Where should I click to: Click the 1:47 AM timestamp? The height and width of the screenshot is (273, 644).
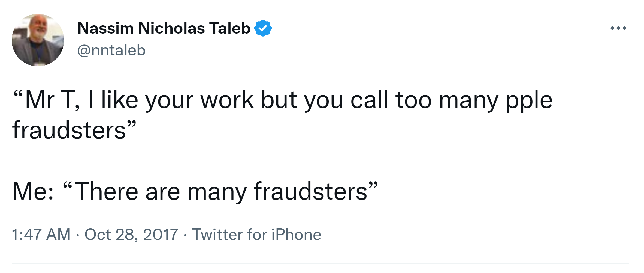point(41,235)
